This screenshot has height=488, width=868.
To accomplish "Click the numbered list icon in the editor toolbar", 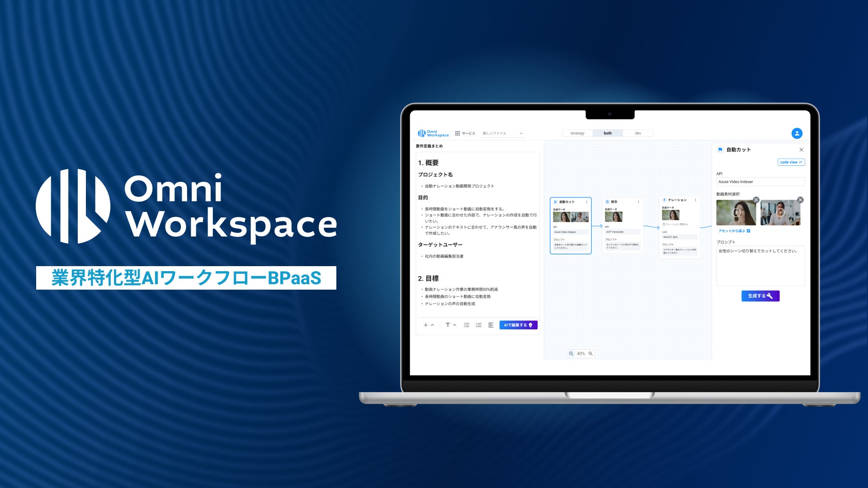I will pyautogui.click(x=479, y=325).
